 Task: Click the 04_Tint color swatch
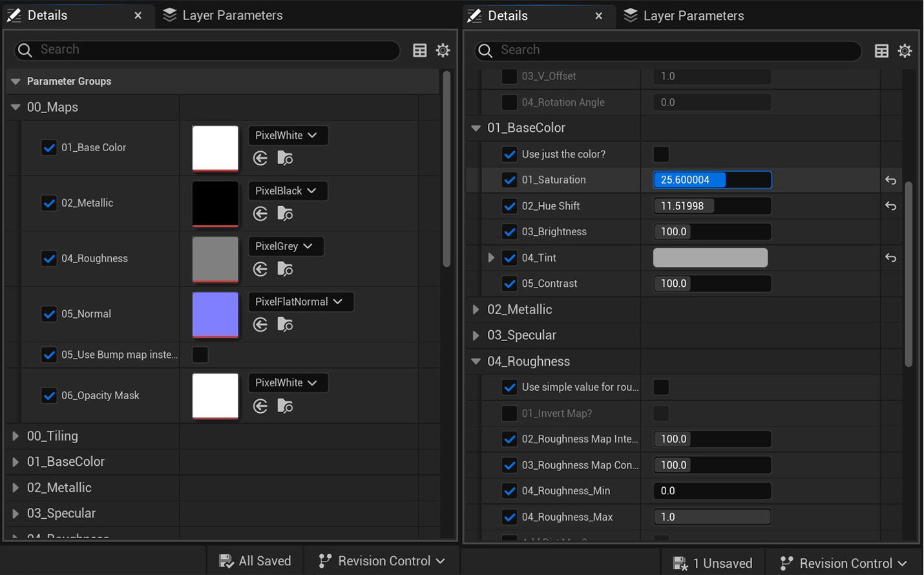pos(710,258)
